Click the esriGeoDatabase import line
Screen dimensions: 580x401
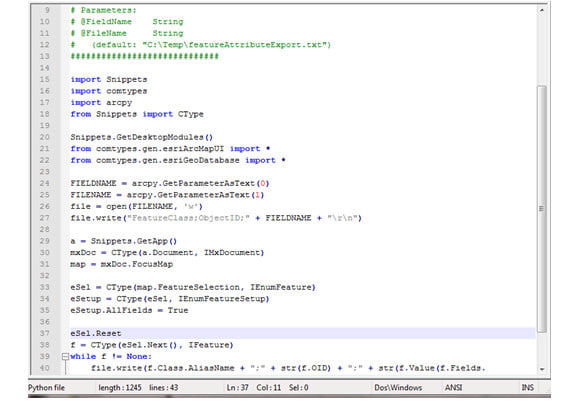tap(178, 161)
